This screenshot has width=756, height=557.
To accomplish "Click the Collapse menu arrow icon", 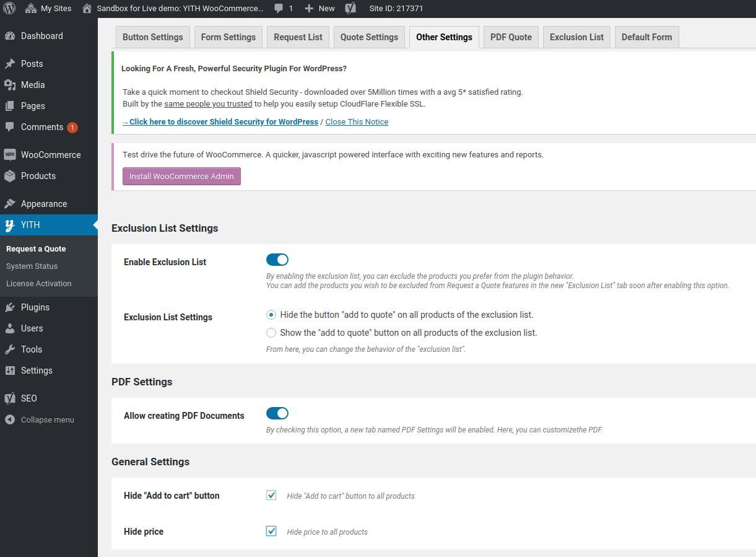I will pos(10,419).
